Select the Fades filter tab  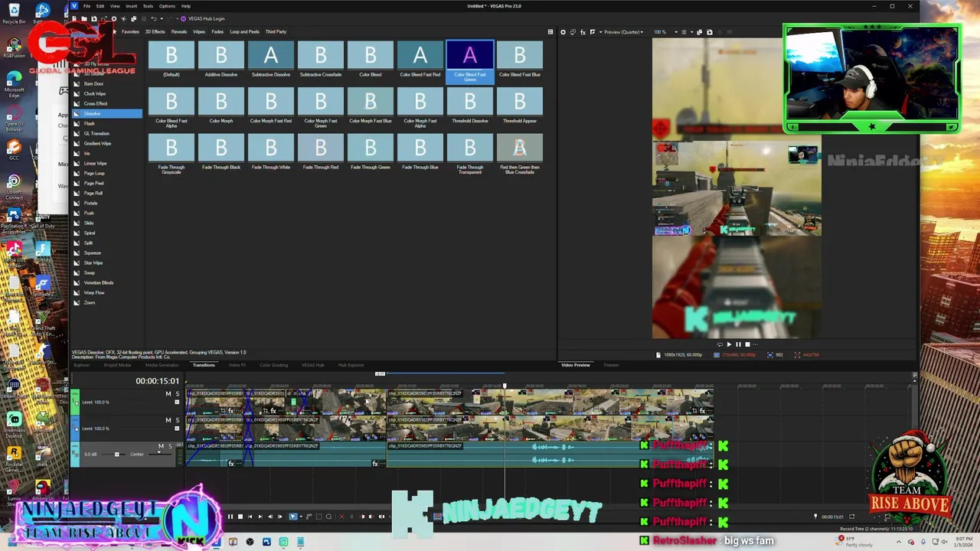pos(217,32)
